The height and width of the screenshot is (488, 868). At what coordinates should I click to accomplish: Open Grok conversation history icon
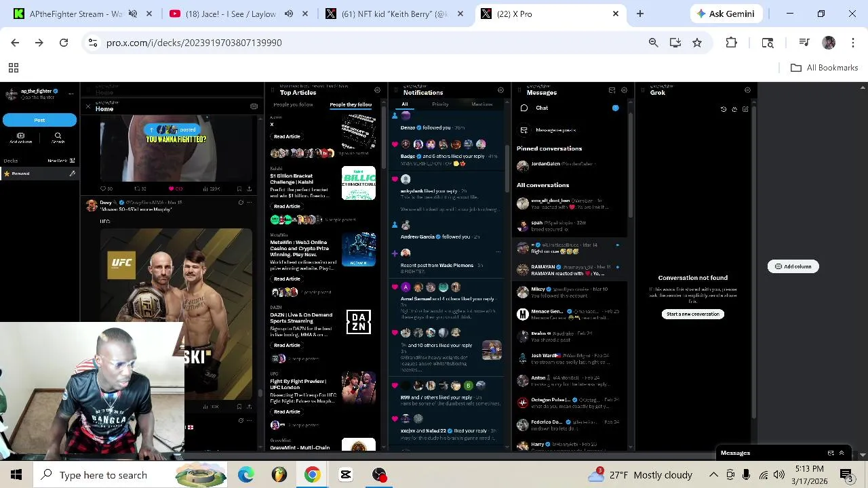coord(724,109)
